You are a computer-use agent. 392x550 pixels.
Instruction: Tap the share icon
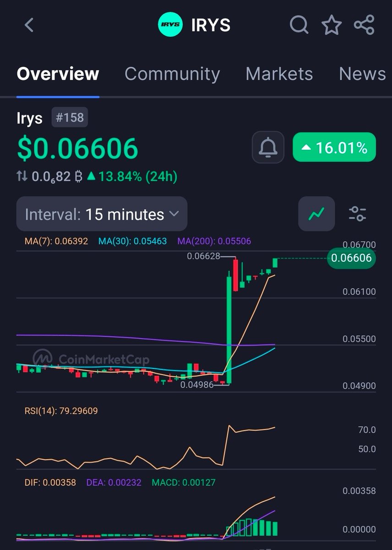click(x=364, y=25)
